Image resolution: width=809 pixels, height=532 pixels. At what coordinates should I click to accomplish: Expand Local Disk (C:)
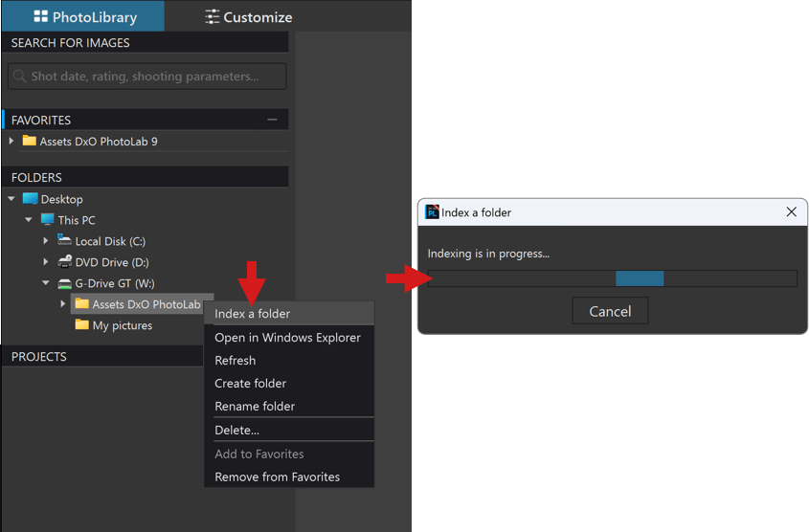46,241
